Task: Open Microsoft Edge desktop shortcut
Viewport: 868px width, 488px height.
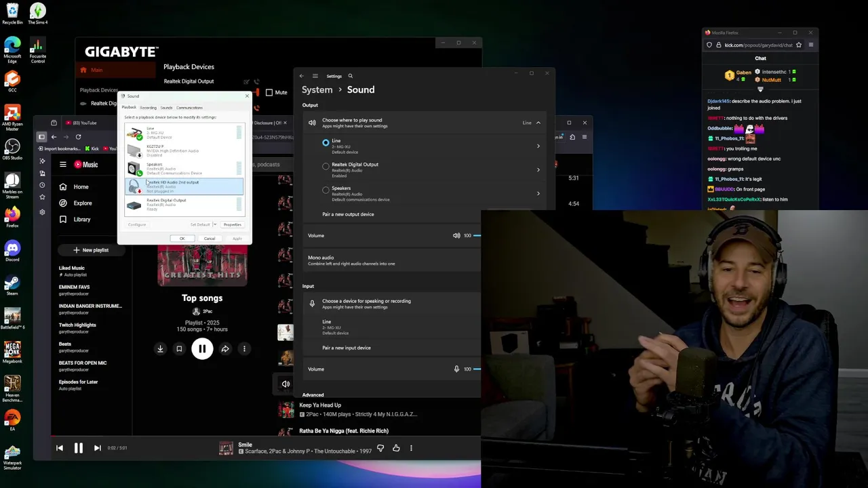Action: (x=12, y=50)
